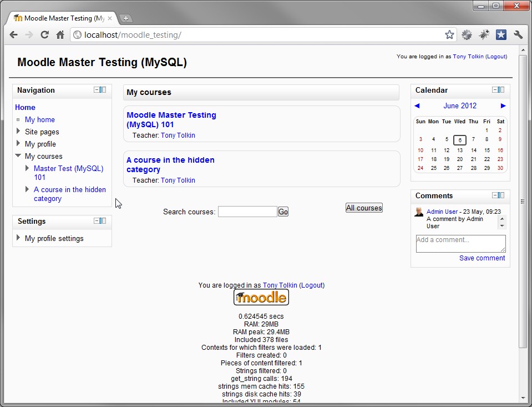The image size is (532, 407).
Task: Hide the Navigation block
Action: pyautogui.click(x=97, y=90)
